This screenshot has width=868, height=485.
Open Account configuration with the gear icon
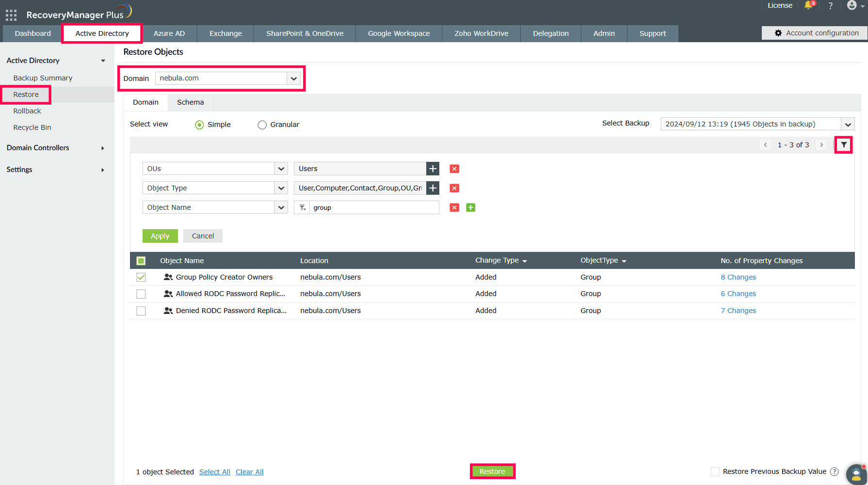815,32
